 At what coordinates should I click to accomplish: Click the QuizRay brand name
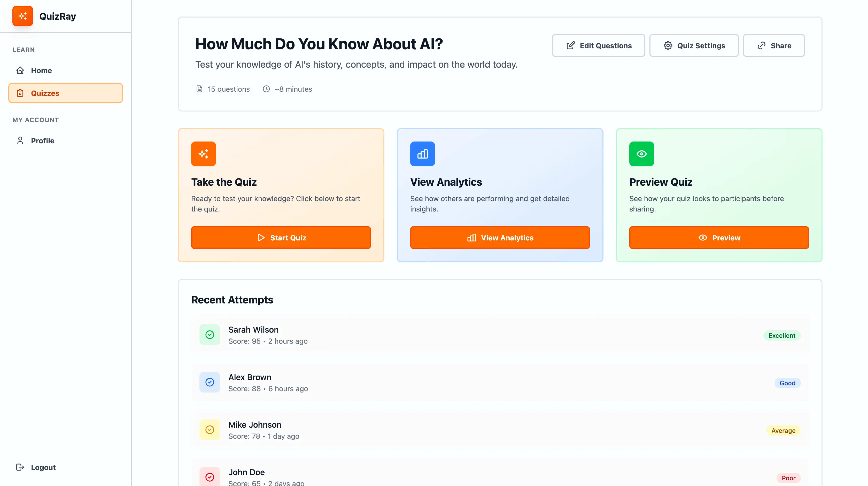pos(58,16)
